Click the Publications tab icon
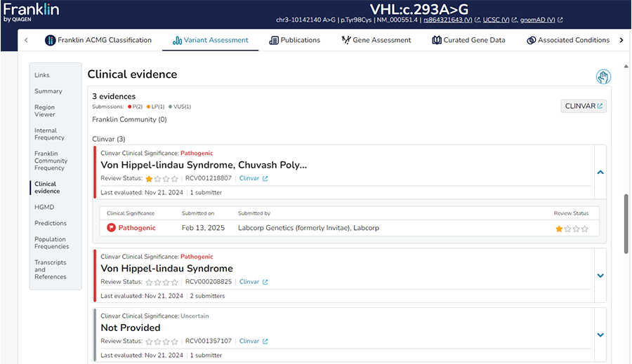The width and height of the screenshot is (632, 364). (x=273, y=40)
